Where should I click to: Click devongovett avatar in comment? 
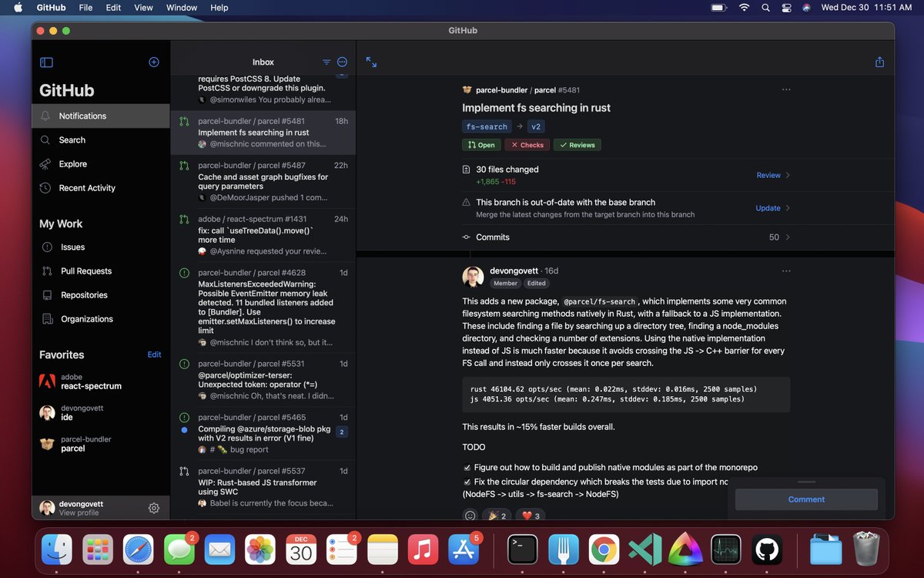473,277
